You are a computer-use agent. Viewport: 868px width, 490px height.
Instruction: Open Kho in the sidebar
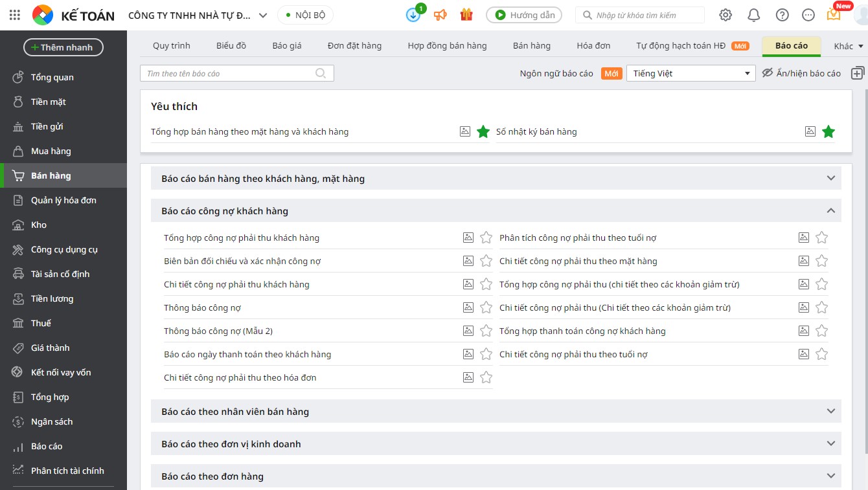(63, 225)
